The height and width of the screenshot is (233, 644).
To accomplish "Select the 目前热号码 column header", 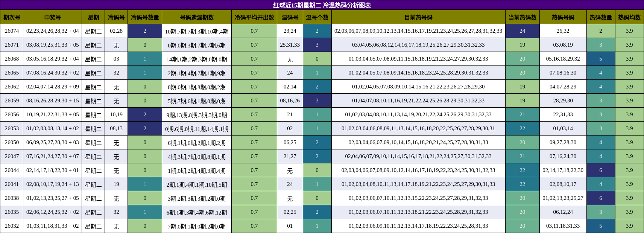I will [418, 17].
